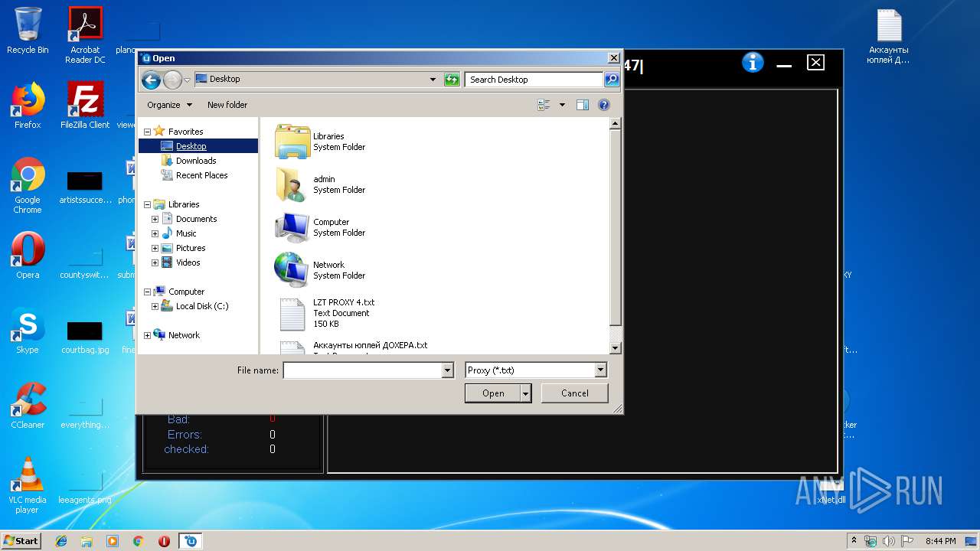The image size is (980, 551).
Task: Click the Forward navigation arrow in Open dialog
Action: [172, 80]
